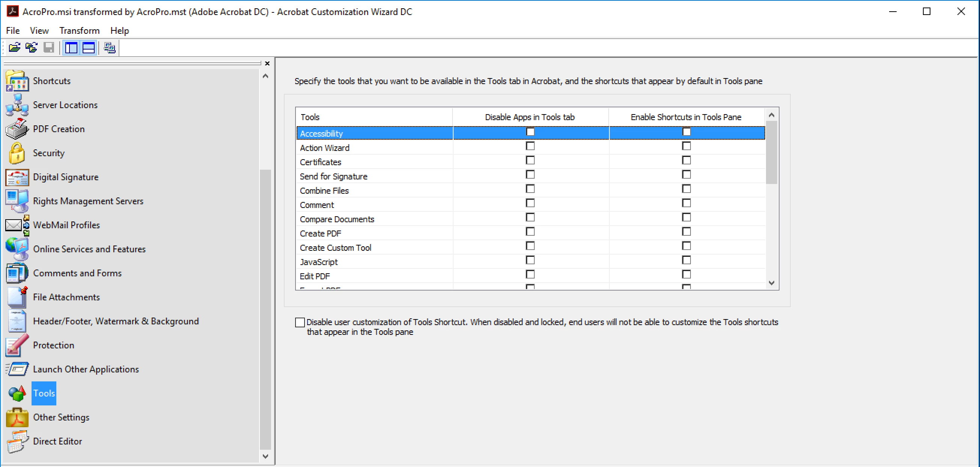Disable Accessibility app in Tools tab
980x467 pixels.
tap(530, 132)
